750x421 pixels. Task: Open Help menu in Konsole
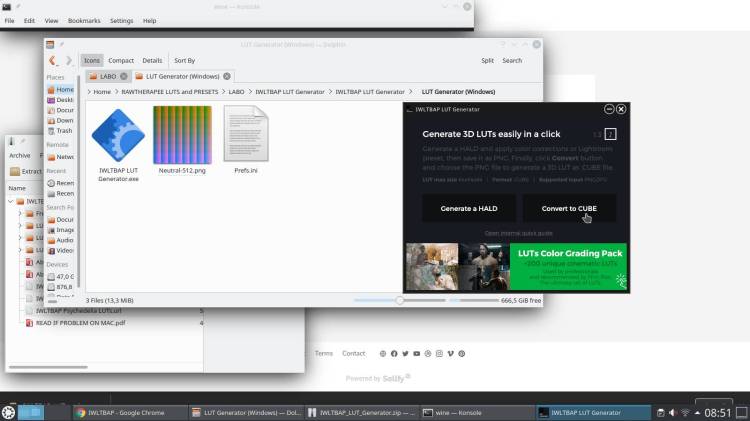[x=149, y=21]
